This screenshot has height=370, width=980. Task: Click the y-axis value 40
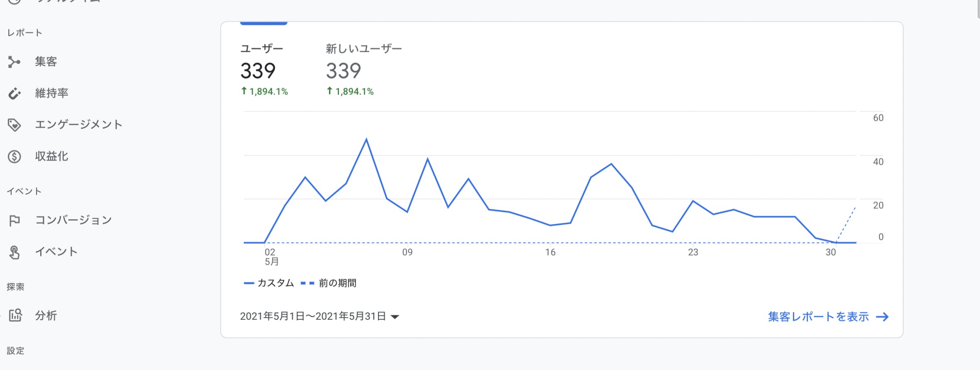(x=878, y=162)
